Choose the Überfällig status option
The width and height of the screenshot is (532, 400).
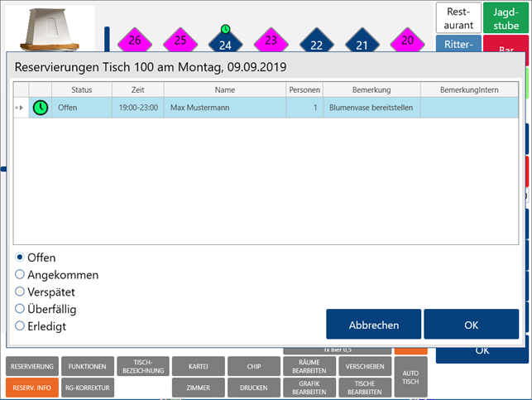(21, 309)
